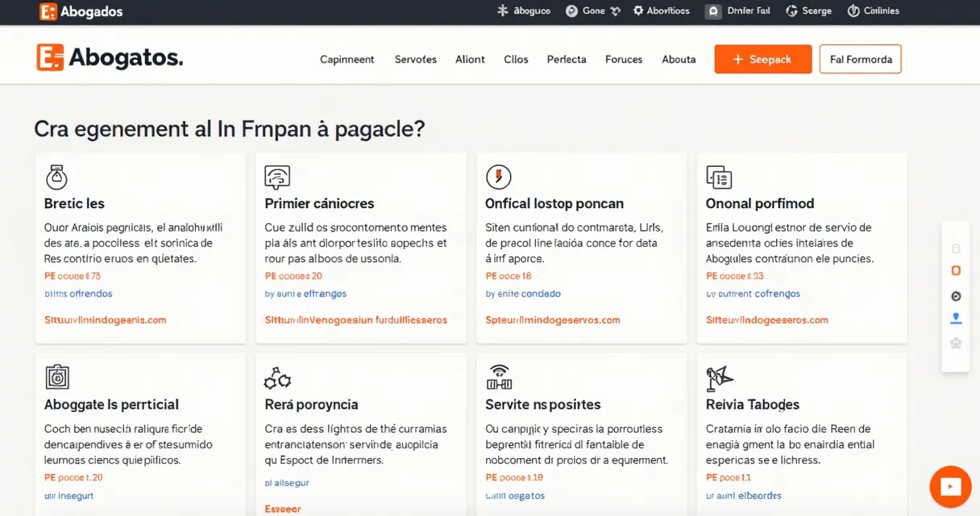Click the Reivia Taboges card icon
The width and height of the screenshot is (980, 516).
pyautogui.click(x=718, y=377)
